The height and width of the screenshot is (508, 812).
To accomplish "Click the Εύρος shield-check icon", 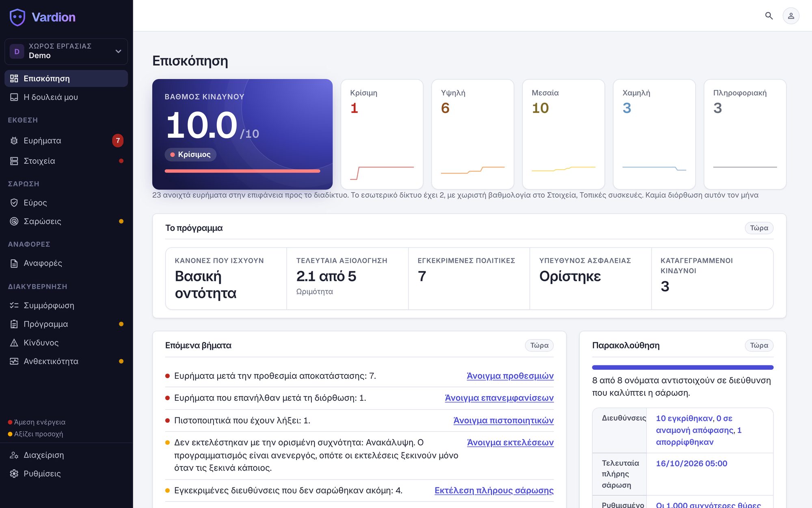I will (14, 202).
